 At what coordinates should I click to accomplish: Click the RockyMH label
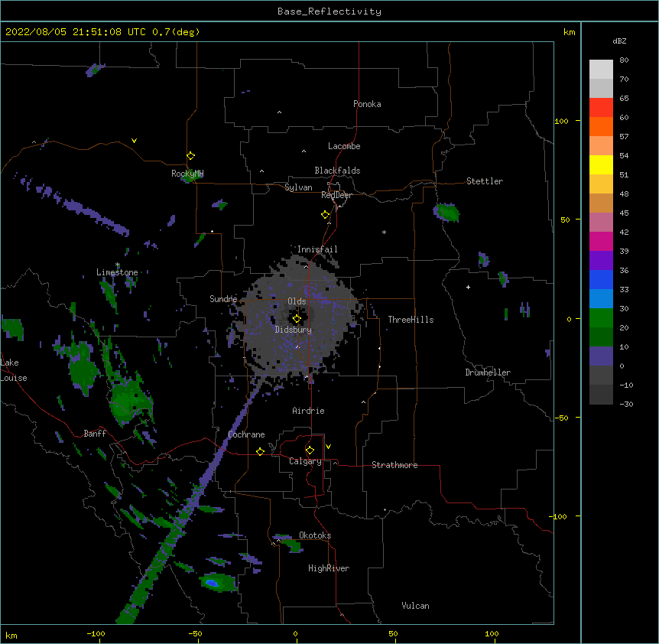coord(187,174)
